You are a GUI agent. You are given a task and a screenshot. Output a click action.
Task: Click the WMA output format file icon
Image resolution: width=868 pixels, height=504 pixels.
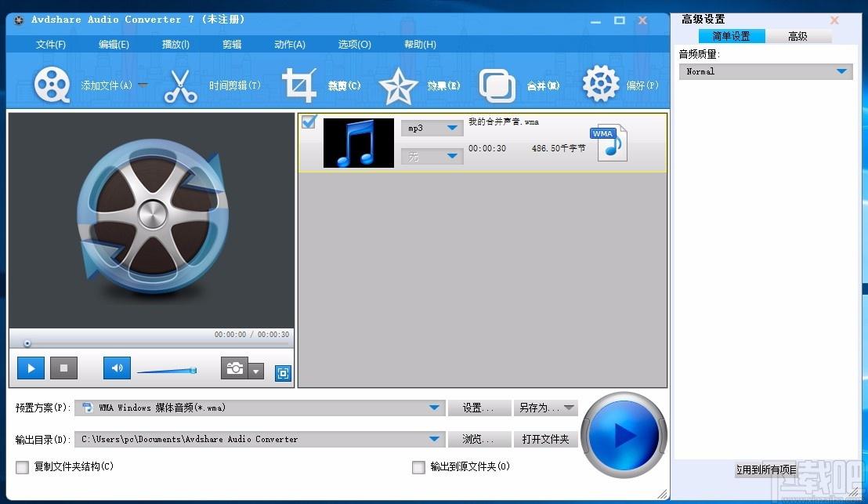click(x=609, y=143)
